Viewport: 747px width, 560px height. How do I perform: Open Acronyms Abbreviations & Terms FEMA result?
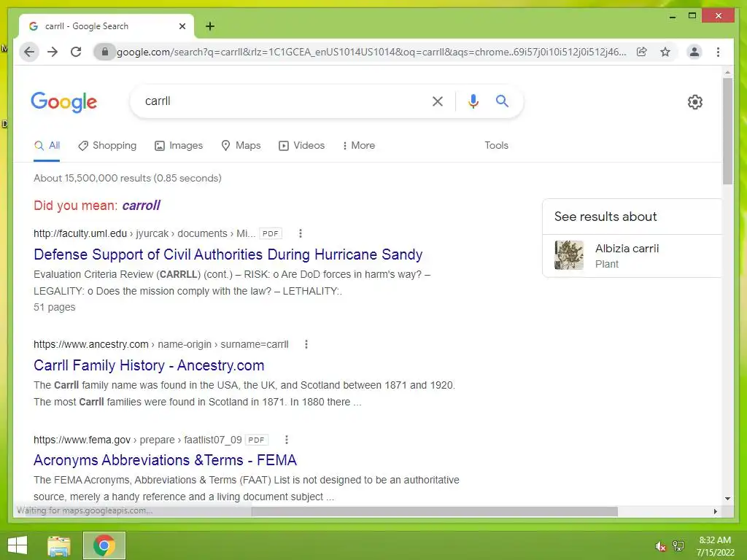[x=165, y=460]
